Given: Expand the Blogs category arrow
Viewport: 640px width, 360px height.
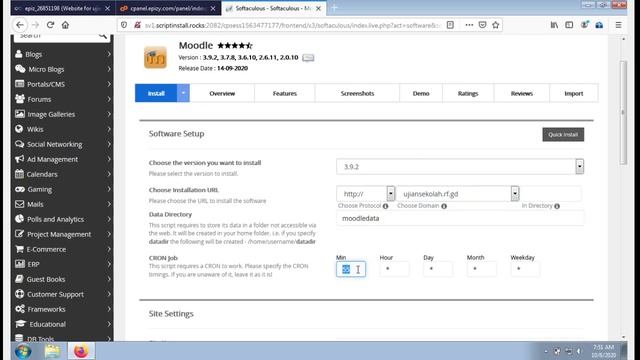Looking at the screenshot, I should [109, 54].
